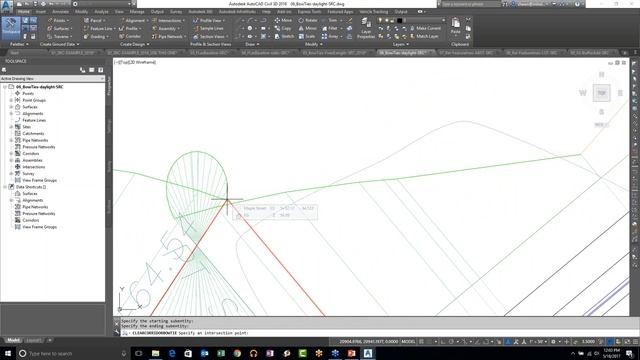640x360 pixels.
Task: Click the Traverse tool in ribbon
Action: click(60, 36)
